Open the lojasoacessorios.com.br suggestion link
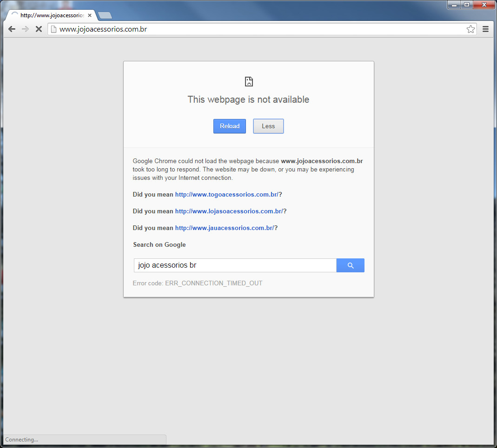This screenshot has height=448, width=497. pyautogui.click(x=229, y=211)
